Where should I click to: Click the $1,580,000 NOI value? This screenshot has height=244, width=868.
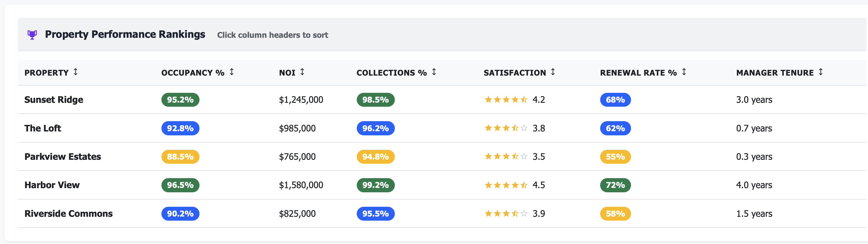coord(301,185)
